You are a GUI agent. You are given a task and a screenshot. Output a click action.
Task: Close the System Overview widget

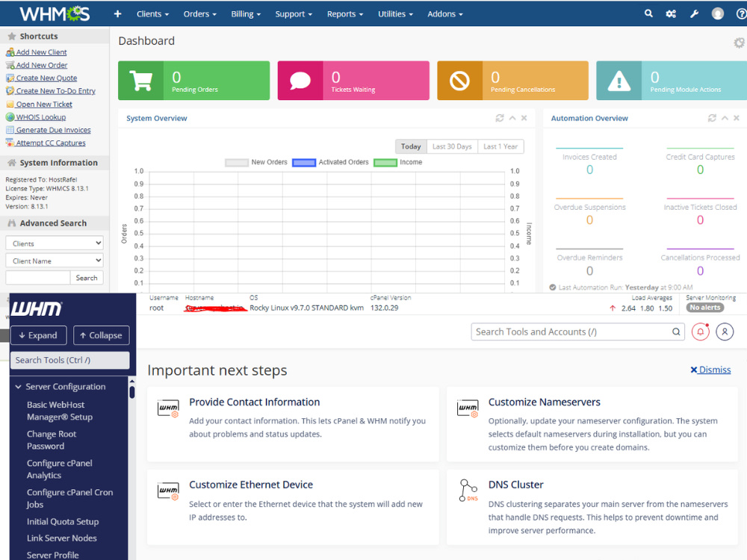[x=524, y=118]
